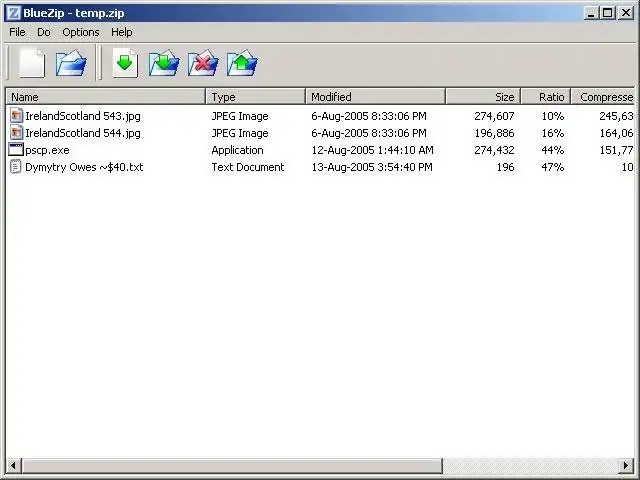Image resolution: width=640 pixels, height=480 pixels.
Task: Click the ratio value 44%
Action: [x=553, y=150]
